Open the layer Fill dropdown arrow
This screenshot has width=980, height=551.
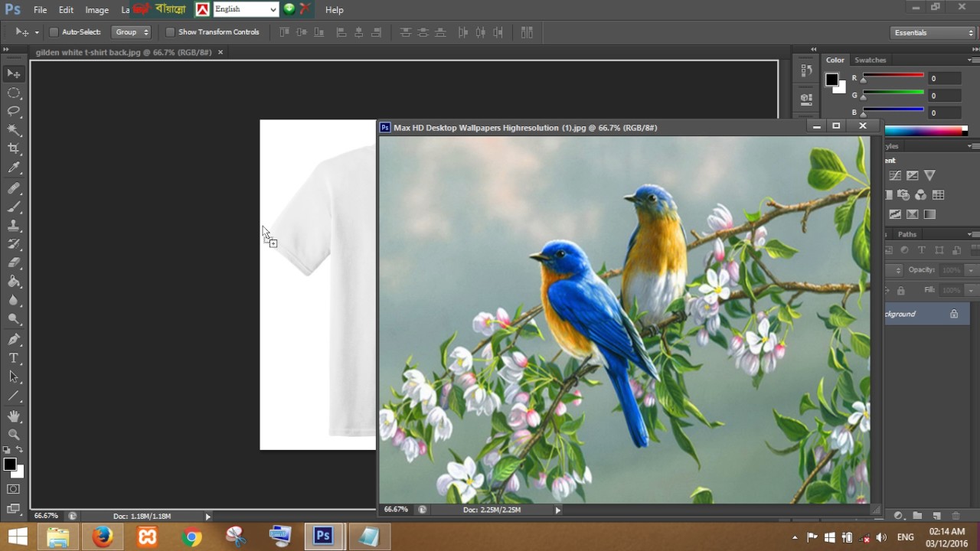tap(971, 291)
